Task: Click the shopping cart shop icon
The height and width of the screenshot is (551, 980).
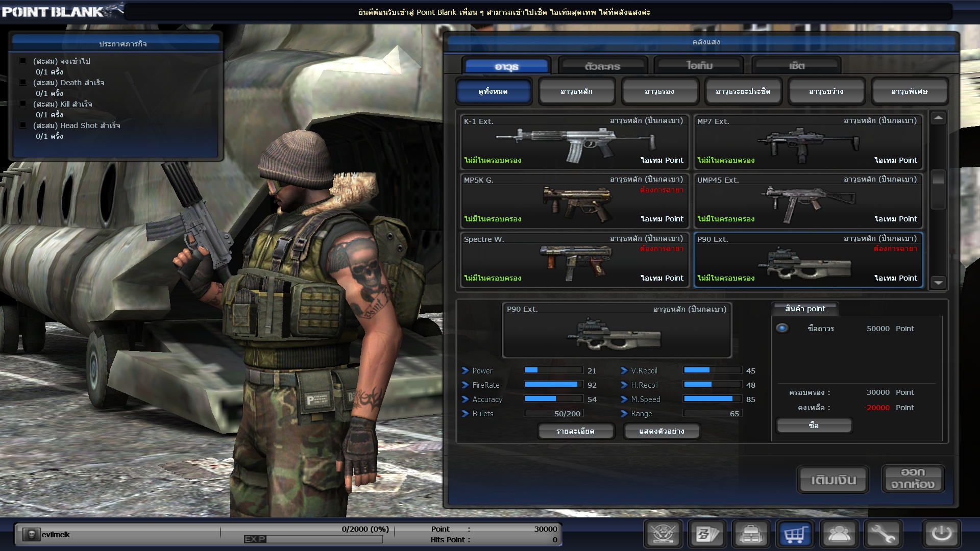Action: click(795, 534)
